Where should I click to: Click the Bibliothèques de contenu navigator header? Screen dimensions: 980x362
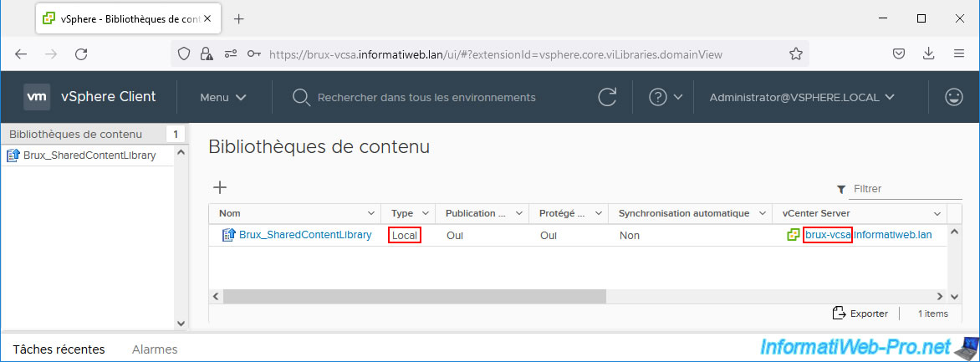point(75,135)
